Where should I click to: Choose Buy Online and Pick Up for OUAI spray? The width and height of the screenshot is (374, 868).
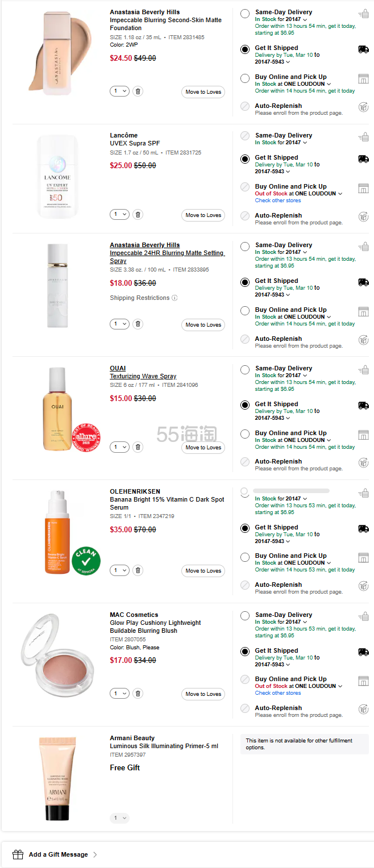point(245,434)
